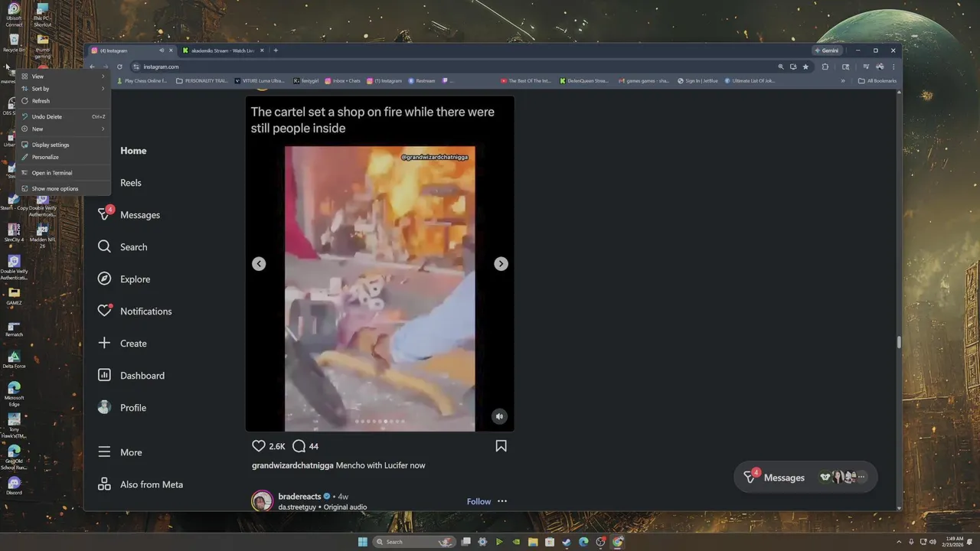The width and height of the screenshot is (980, 551).
Task: Open the All Bookmarks folder
Action: pyautogui.click(x=877, y=80)
